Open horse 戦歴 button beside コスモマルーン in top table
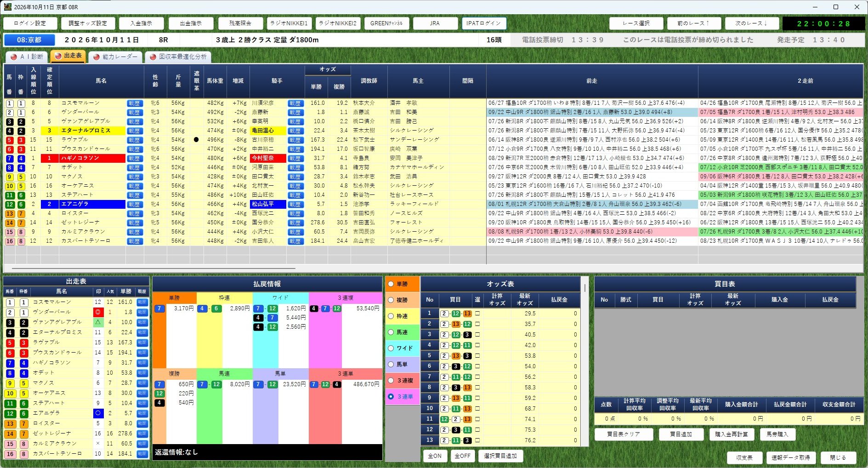Screen dimensions: 868x468 (x=134, y=103)
